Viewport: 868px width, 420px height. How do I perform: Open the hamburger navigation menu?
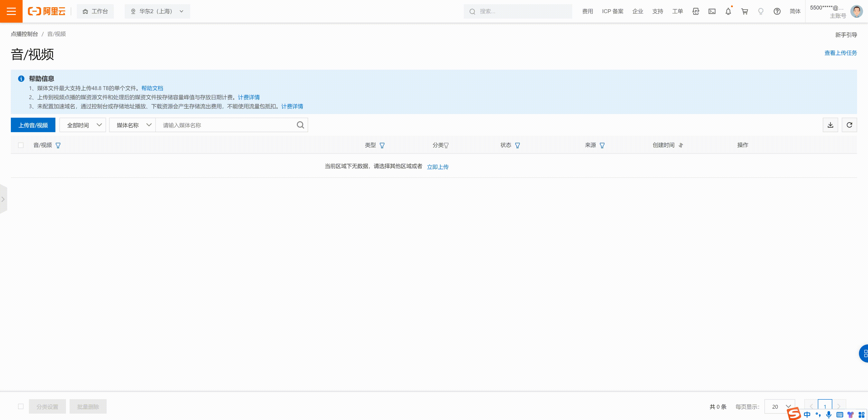tap(11, 11)
